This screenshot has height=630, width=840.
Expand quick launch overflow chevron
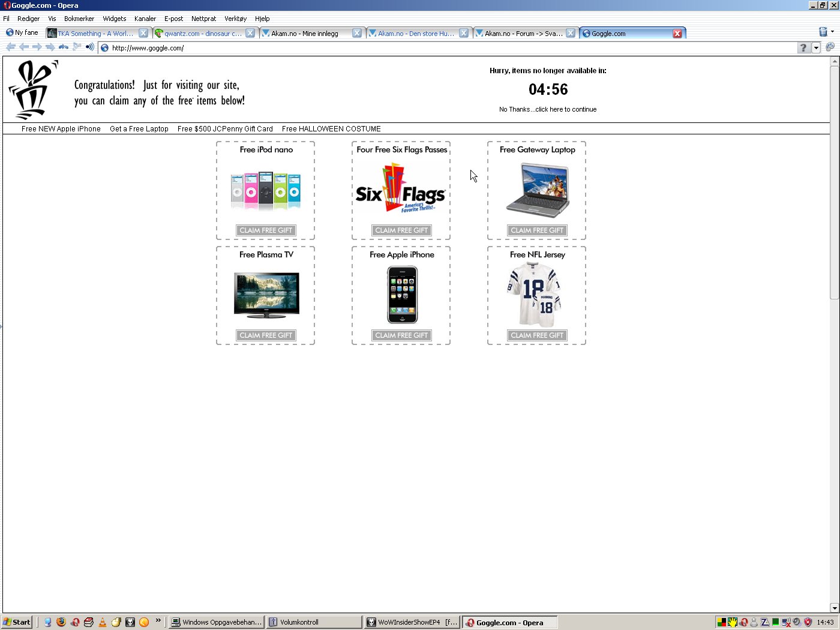point(158,620)
